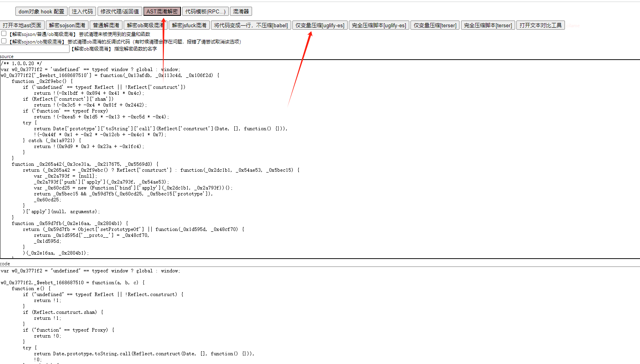Open the dom对象 hook 配置 tool

click(41, 11)
